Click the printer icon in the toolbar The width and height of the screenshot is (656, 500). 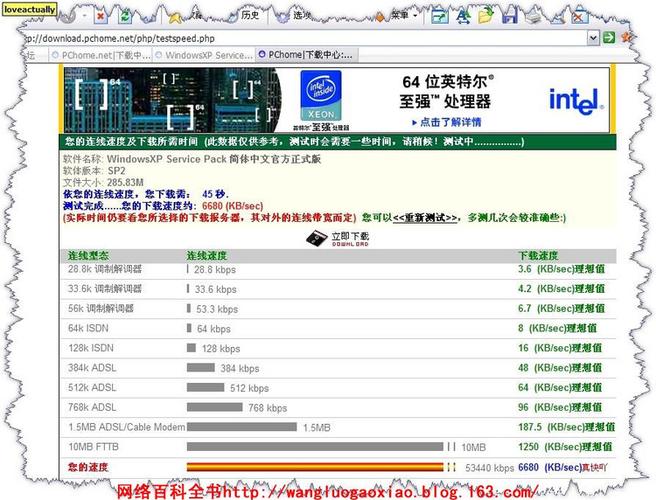point(533,16)
